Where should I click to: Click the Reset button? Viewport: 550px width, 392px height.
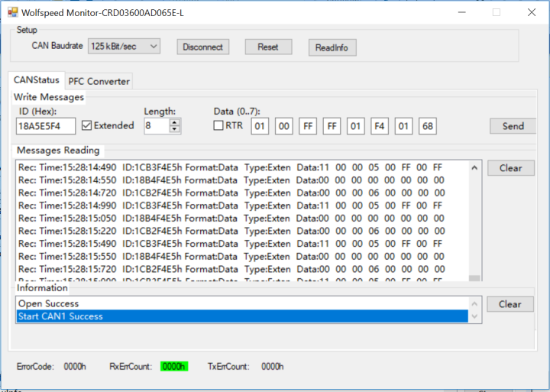click(268, 47)
